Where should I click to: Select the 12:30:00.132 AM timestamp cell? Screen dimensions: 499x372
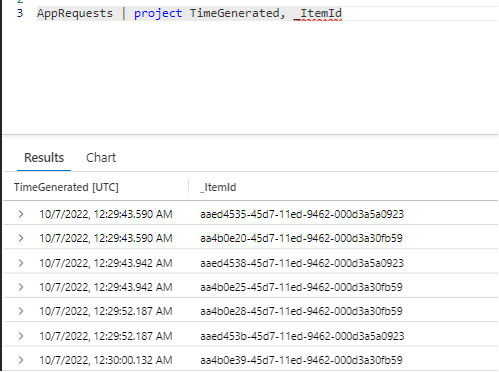(106, 360)
